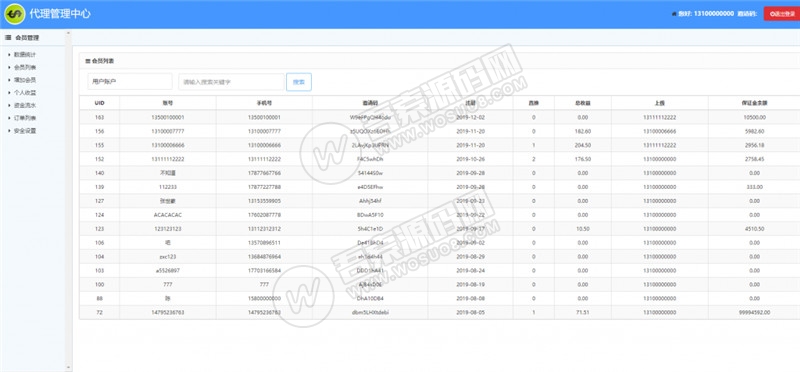Click account 13100006666 in row UID 155
Viewport: 800px width, 372px height.
(x=167, y=145)
